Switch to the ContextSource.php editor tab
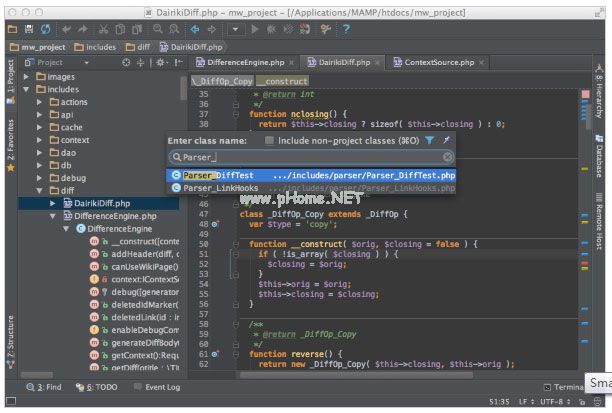The width and height of the screenshot is (612, 413). pyautogui.click(x=440, y=62)
